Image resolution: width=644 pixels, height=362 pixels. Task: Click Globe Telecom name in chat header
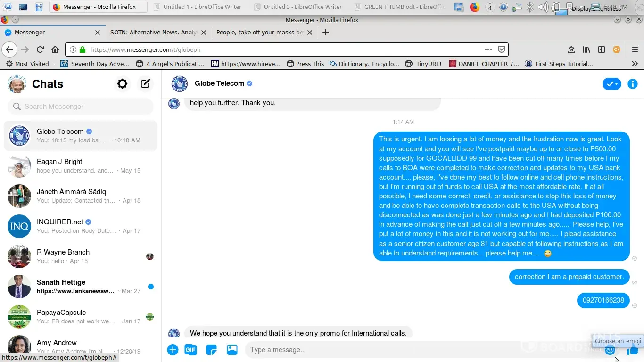(x=219, y=83)
